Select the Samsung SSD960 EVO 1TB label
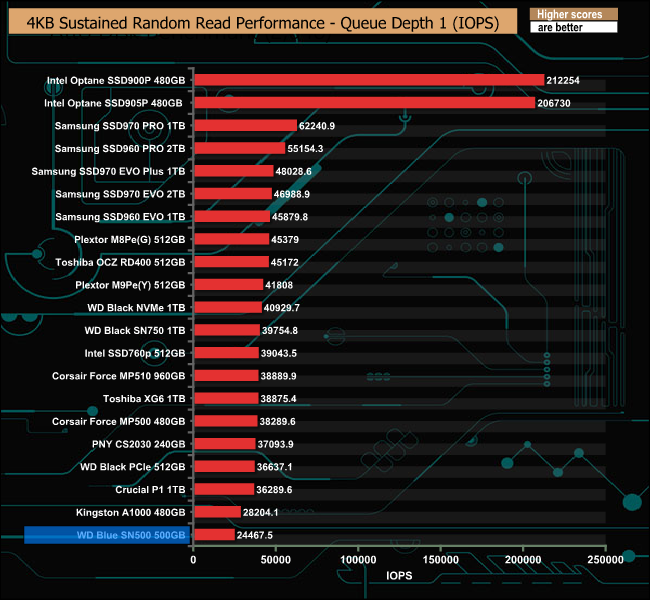 (x=120, y=217)
